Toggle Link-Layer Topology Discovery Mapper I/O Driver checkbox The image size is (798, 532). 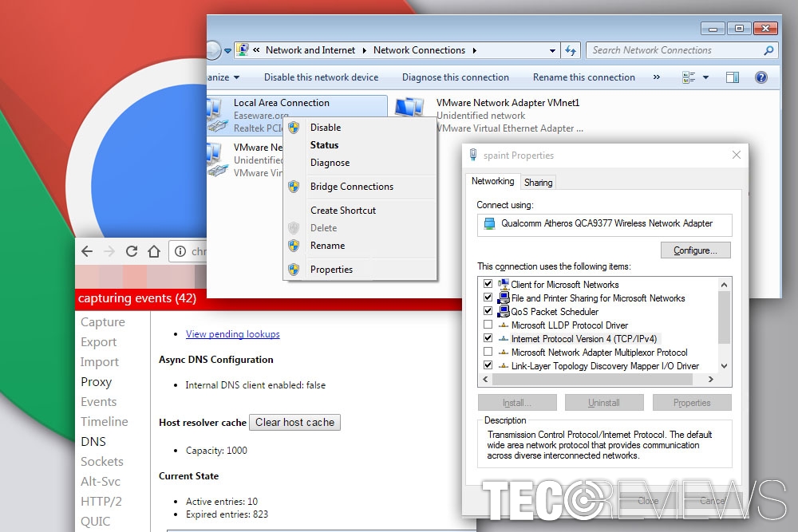pos(488,365)
